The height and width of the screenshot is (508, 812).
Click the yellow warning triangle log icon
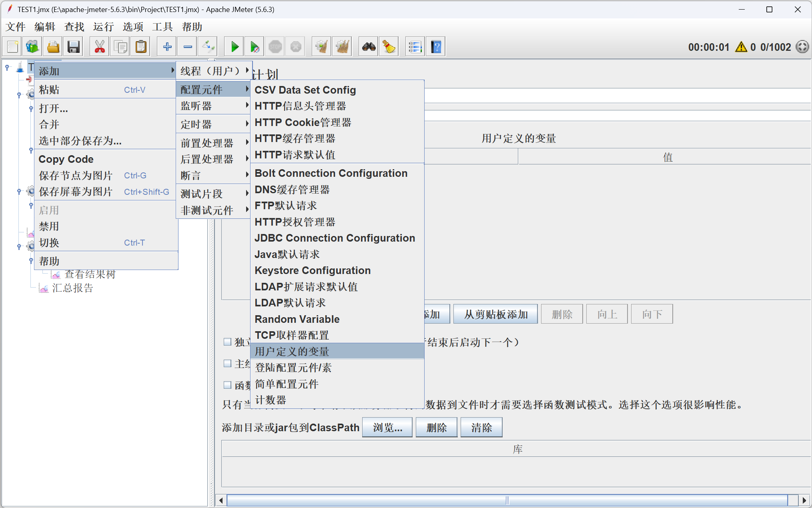point(741,47)
